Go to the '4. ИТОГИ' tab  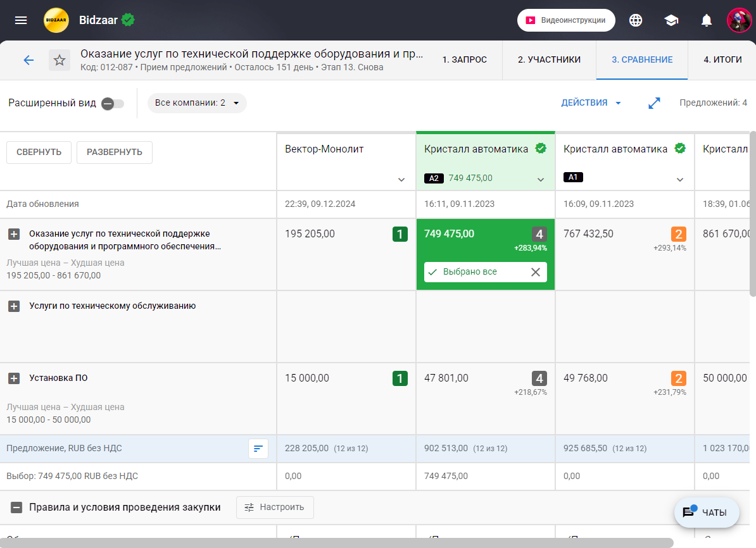click(x=722, y=60)
